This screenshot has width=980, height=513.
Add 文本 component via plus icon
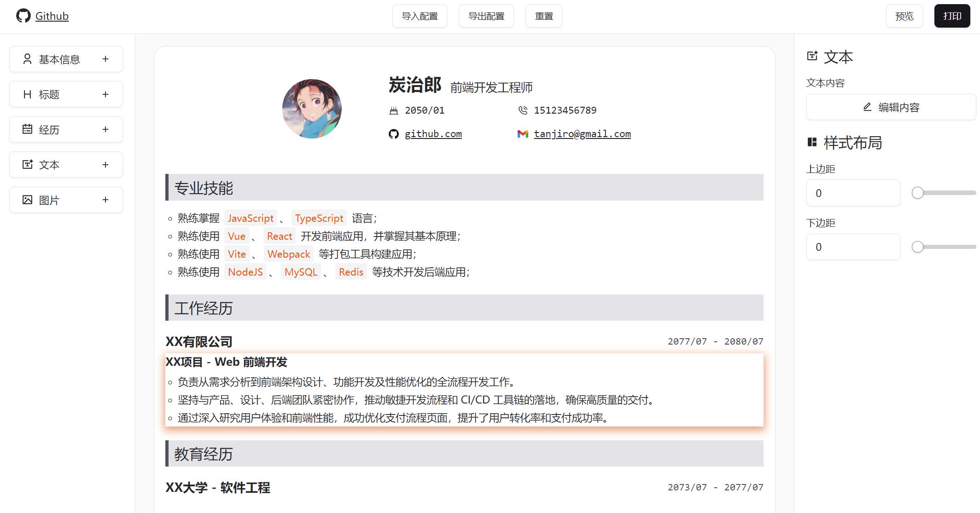105,165
